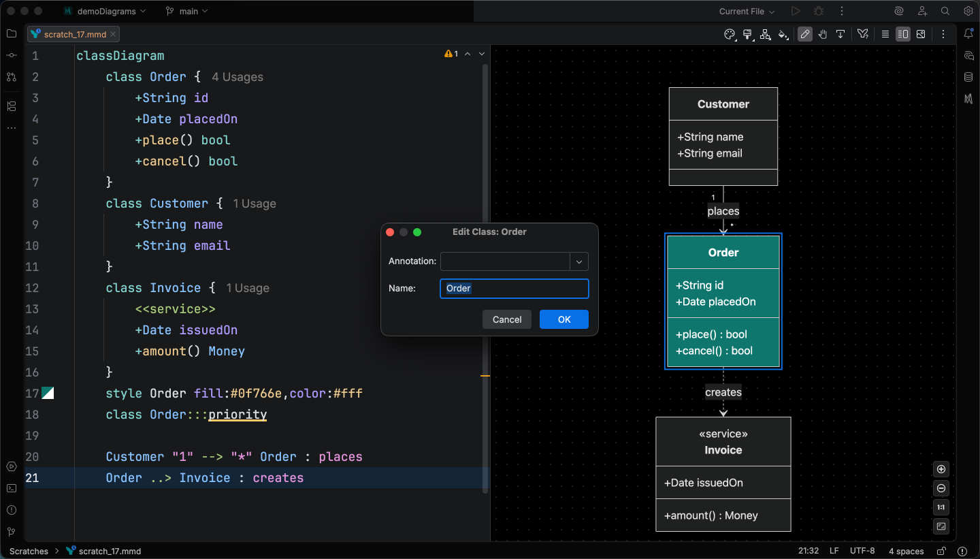Open the color theme palette icon

(730, 34)
